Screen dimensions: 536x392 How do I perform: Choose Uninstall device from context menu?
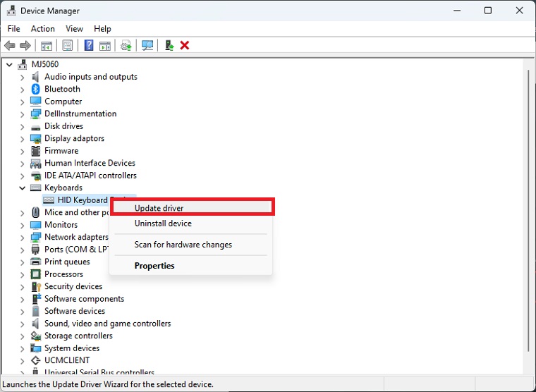point(163,223)
